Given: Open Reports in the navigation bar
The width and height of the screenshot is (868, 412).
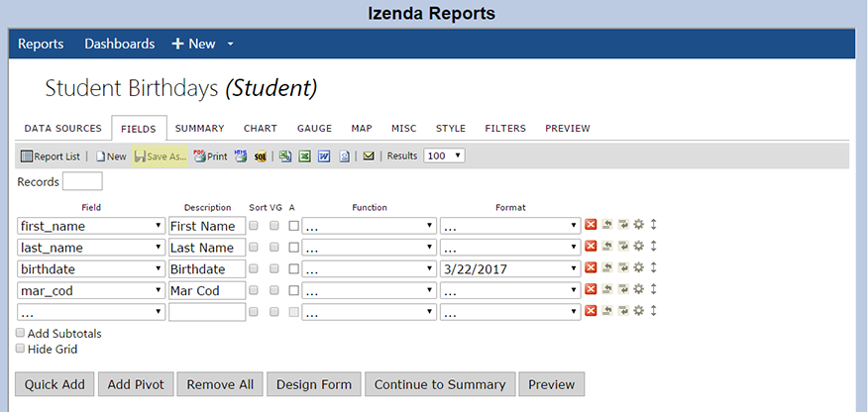Looking at the screenshot, I should coord(41,44).
